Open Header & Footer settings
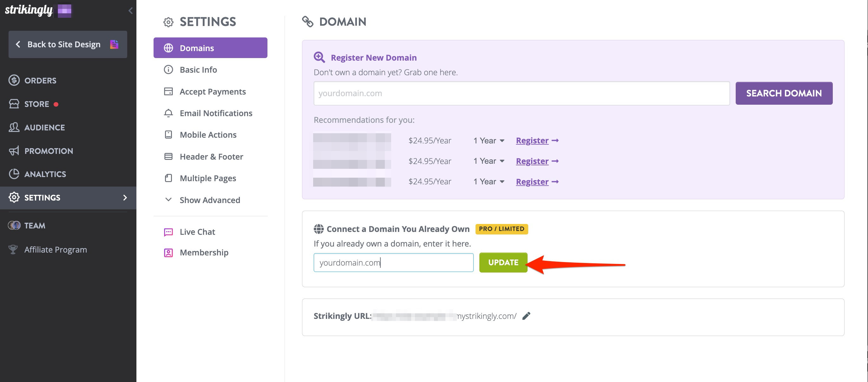 coord(211,157)
